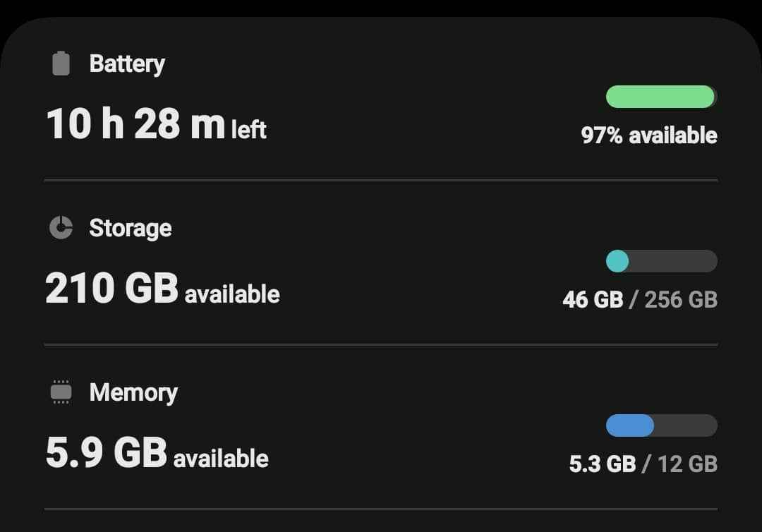The width and height of the screenshot is (762, 532).
Task: Select the 256 GB total storage figure
Action: click(681, 300)
